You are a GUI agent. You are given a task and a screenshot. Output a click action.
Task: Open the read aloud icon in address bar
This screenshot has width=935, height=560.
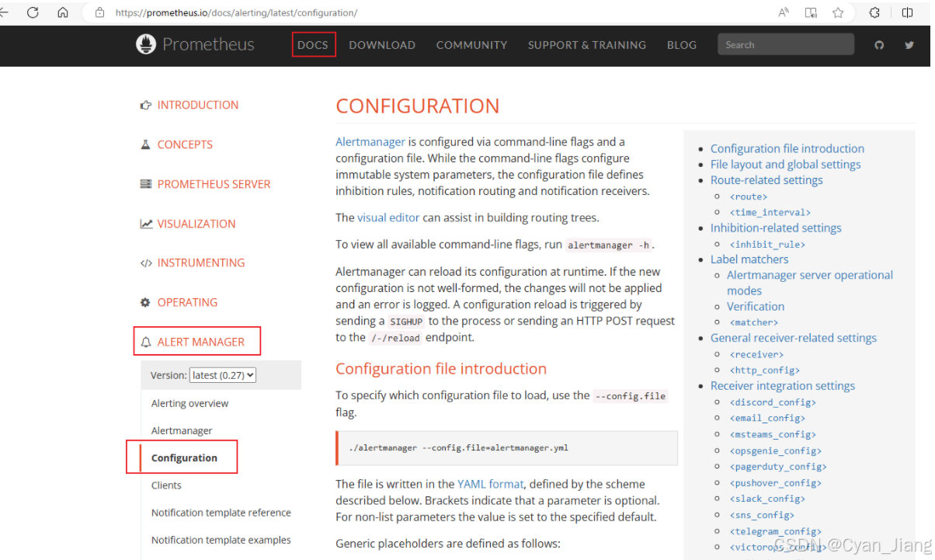pos(784,12)
